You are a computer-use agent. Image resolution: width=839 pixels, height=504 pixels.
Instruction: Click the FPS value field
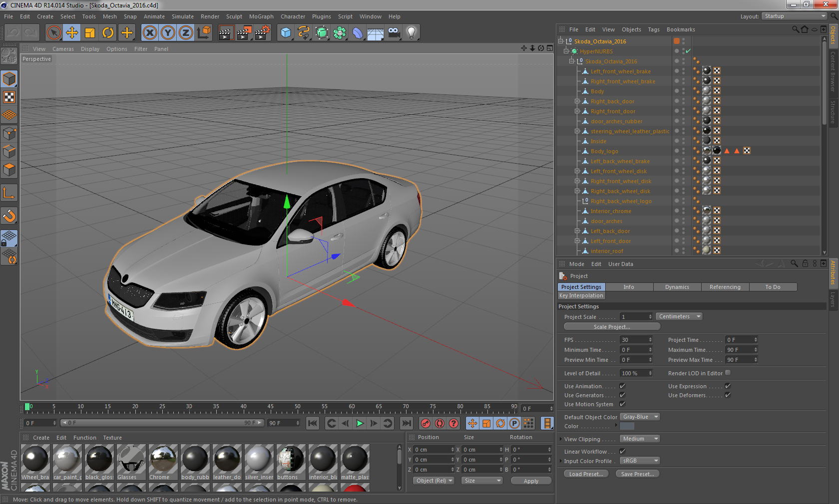click(636, 340)
